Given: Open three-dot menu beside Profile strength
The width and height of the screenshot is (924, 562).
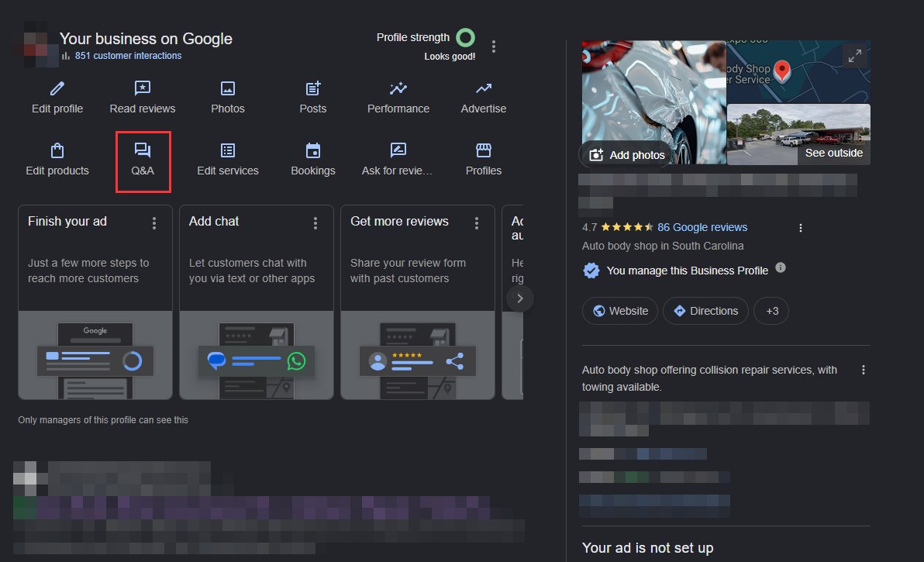Looking at the screenshot, I should pos(494,47).
